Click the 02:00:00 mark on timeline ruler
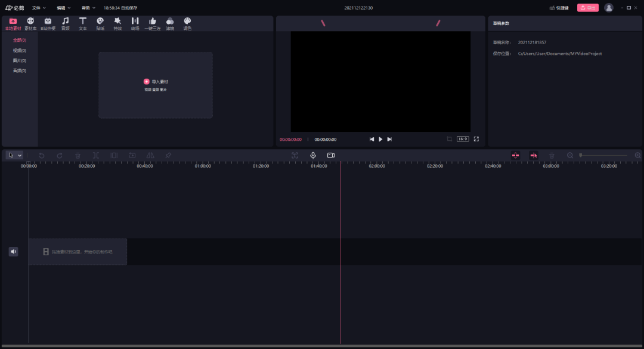The height and width of the screenshot is (349, 644). coord(377,166)
